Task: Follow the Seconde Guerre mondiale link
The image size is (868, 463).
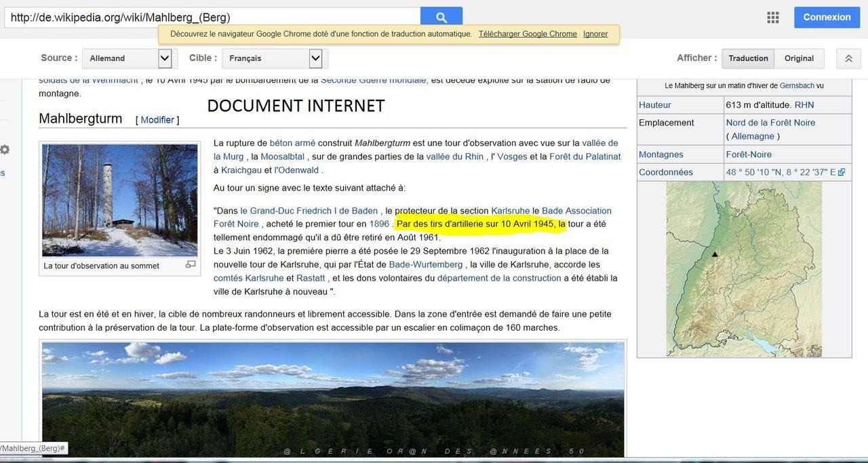Action: pos(374,80)
